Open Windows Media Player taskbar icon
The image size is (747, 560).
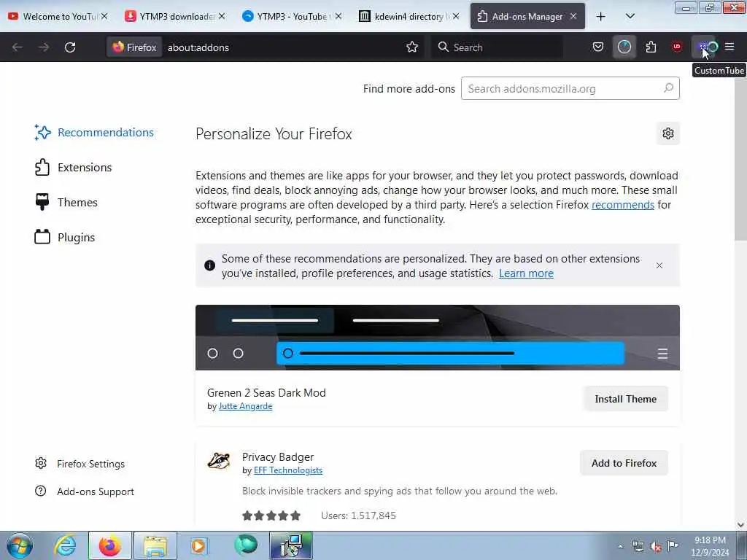pos(198,545)
